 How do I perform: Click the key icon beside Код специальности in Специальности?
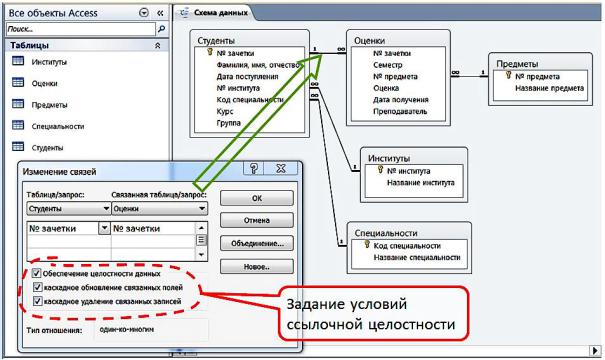(367, 244)
